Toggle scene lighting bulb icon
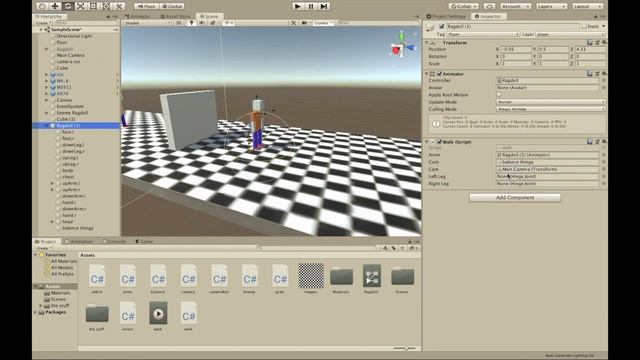 pyautogui.click(x=191, y=23)
